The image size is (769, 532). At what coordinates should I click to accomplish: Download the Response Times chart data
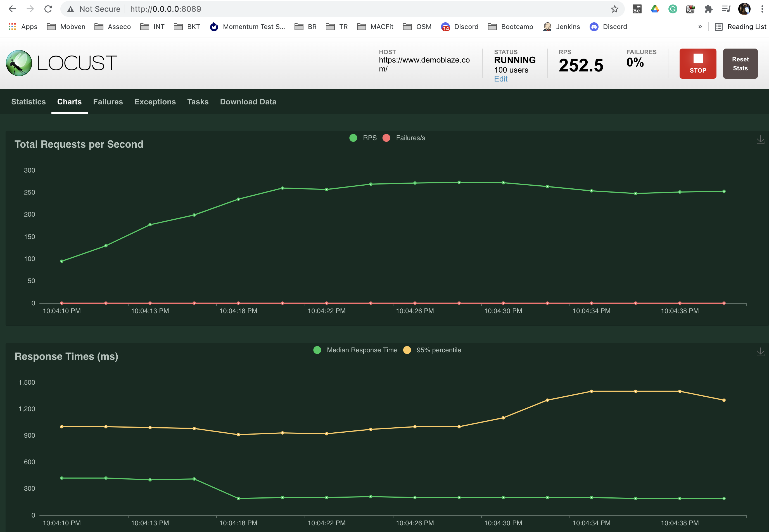click(761, 352)
